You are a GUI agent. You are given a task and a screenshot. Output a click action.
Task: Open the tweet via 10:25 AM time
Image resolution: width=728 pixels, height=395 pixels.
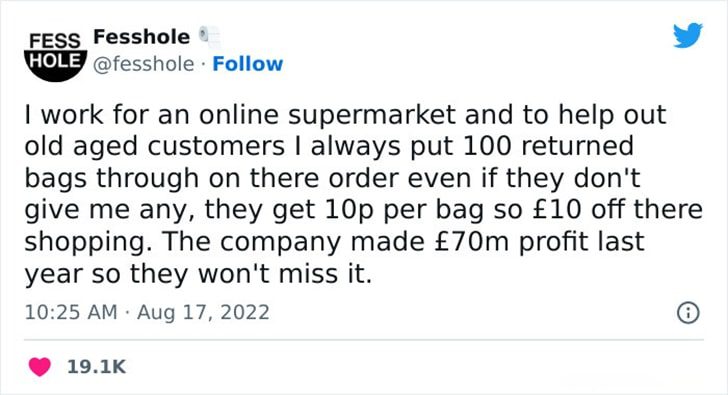point(71,312)
